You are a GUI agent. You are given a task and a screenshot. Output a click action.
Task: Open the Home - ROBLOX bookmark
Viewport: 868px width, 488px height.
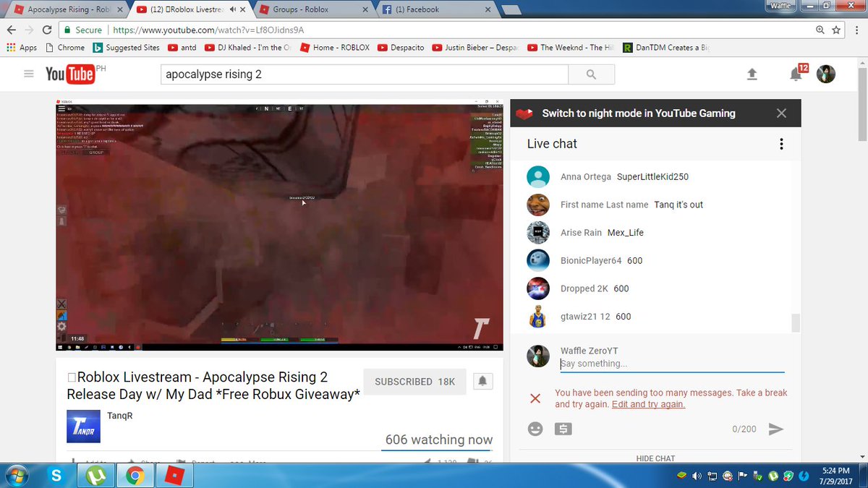tap(334, 48)
